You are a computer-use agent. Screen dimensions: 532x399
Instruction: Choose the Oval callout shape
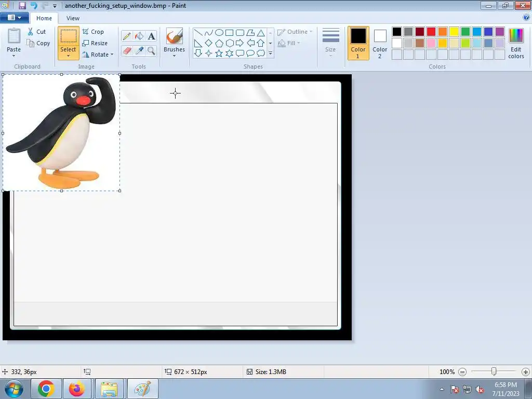[x=250, y=54]
